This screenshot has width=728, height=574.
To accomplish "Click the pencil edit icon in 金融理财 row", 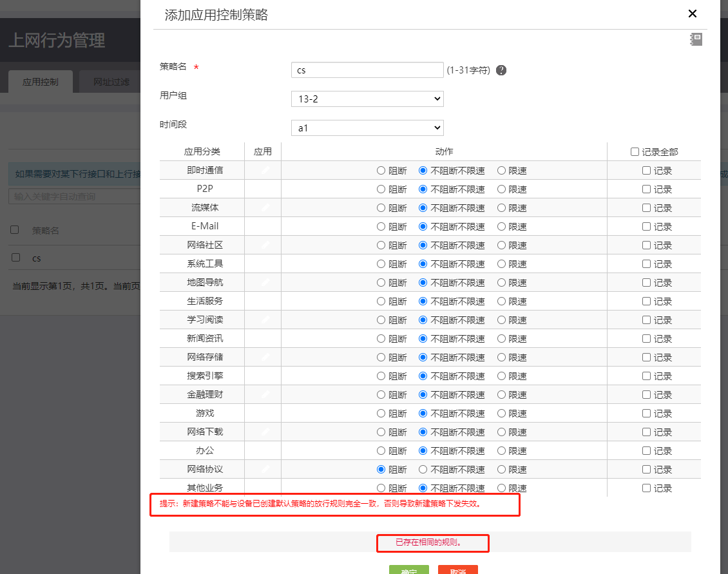I will (265, 394).
